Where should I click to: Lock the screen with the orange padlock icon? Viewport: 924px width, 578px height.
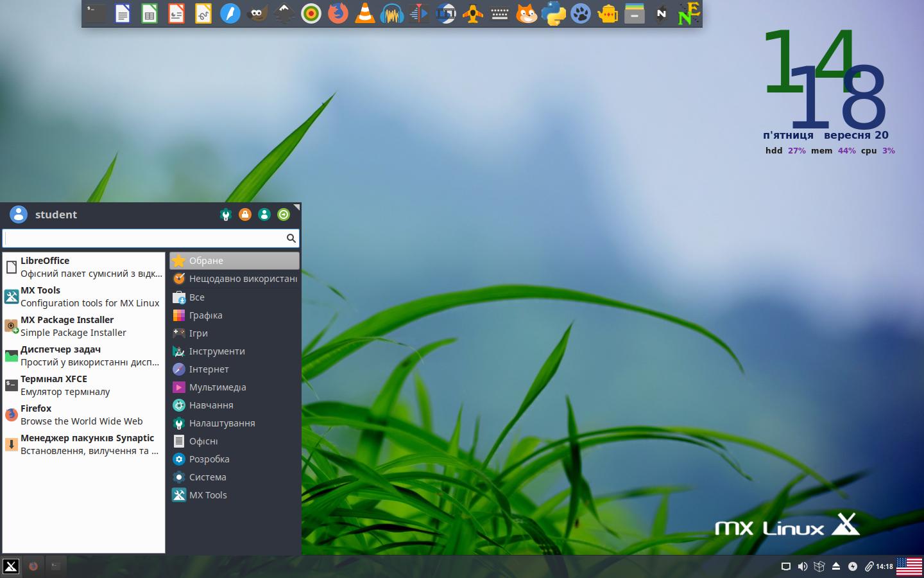[x=245, y=215]
